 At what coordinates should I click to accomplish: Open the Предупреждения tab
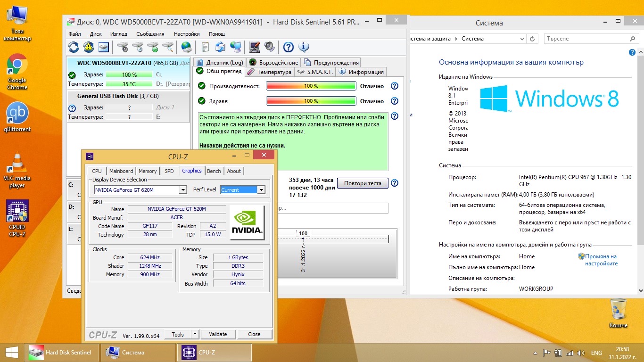(331, 62)
